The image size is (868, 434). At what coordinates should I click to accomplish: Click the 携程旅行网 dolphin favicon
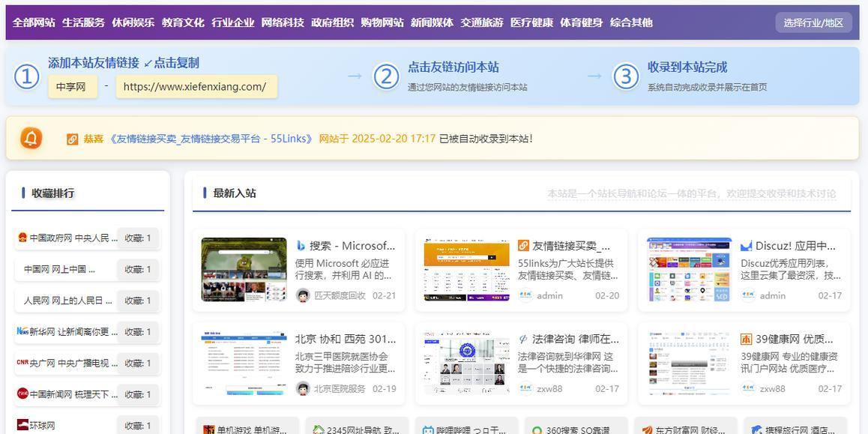757,430
